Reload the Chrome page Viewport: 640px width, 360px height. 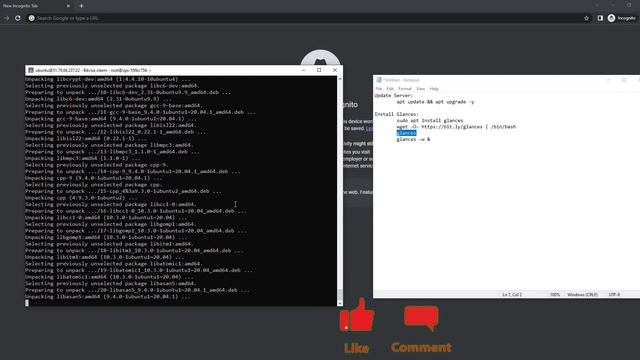point(18,18)
